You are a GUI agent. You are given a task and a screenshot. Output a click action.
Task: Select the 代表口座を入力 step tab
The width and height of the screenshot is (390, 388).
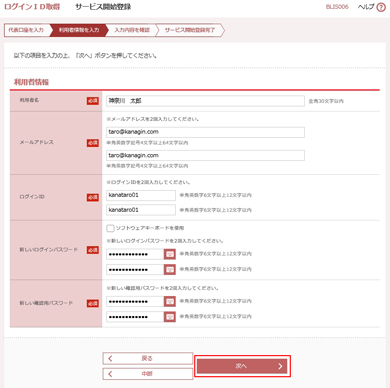click(26, 30)
